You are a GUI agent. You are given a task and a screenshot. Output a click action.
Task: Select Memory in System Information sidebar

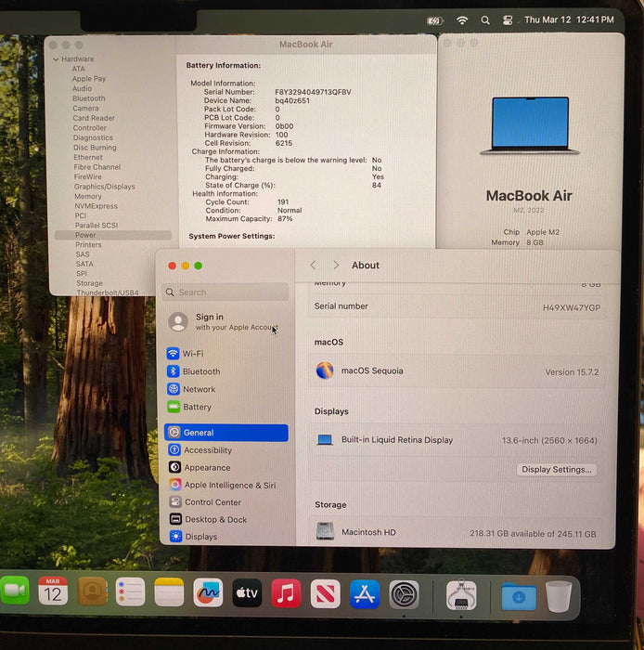88,197
